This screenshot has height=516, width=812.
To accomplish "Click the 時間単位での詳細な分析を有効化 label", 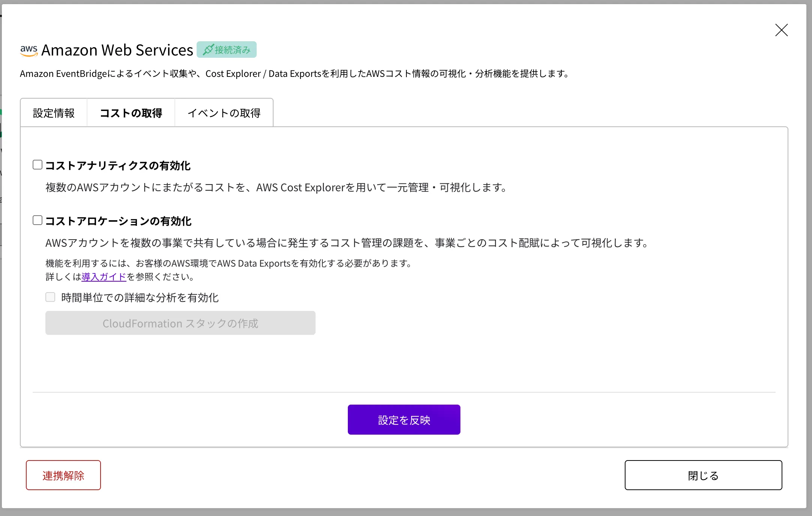I will point(140,297).
